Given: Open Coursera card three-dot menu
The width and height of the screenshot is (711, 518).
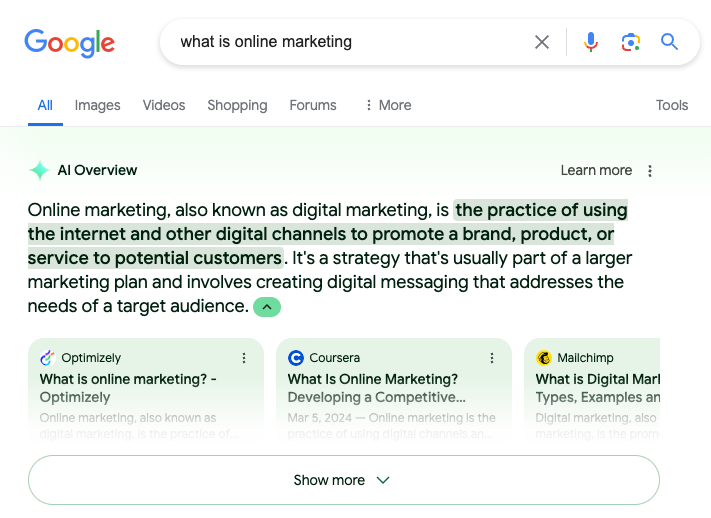Looking at the screenshot, I should tap(492, 358).
